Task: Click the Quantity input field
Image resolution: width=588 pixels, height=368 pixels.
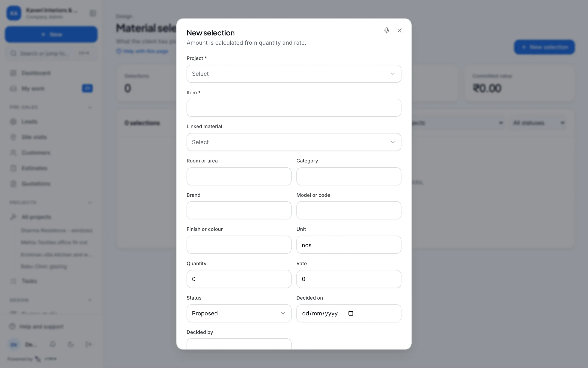Action: [239, 279]
